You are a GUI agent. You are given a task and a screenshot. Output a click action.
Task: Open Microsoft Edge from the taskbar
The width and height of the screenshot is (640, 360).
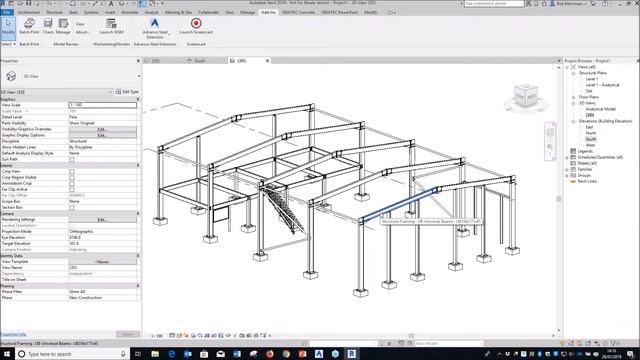(x=171, y=353)
